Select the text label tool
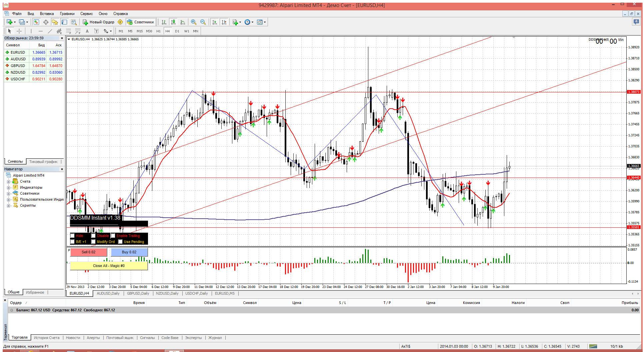Image resolution: width=644 pixels, height=352 pixels. (97, 31)
